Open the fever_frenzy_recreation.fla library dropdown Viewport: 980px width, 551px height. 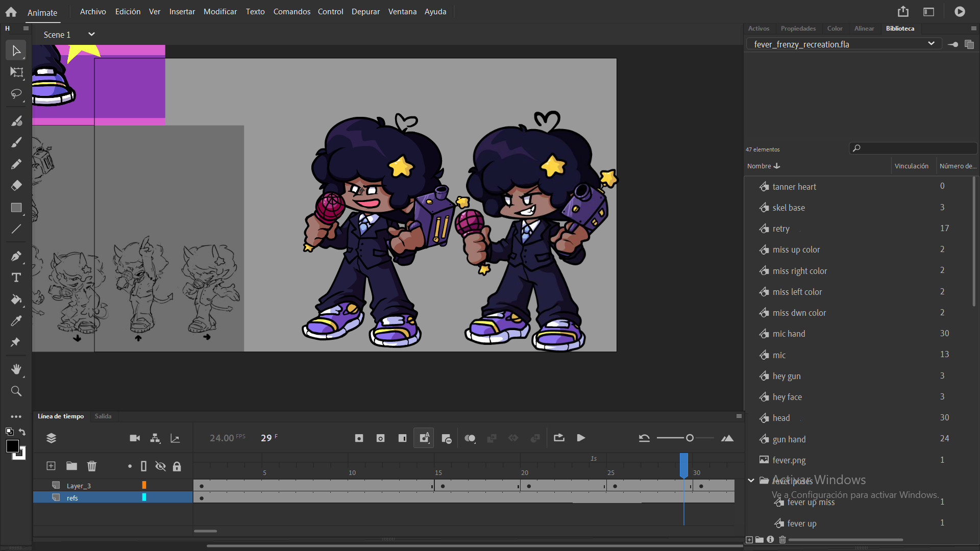(932, 44)
